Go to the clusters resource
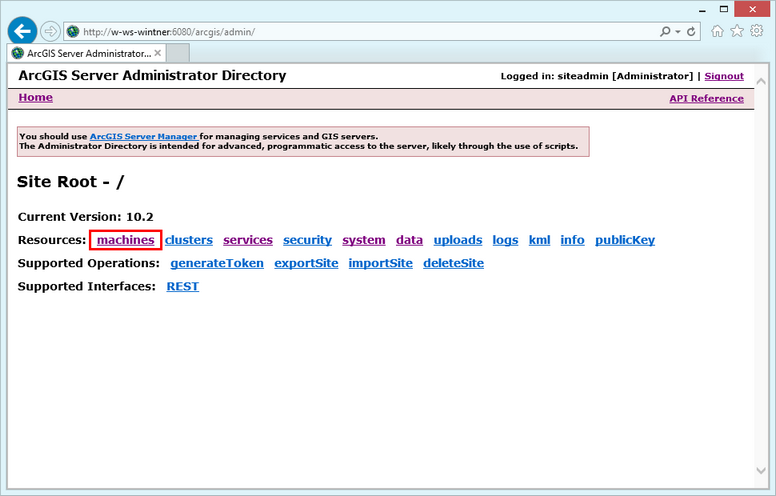This screenshot has height=496, width=776. (x=189, y=240)
